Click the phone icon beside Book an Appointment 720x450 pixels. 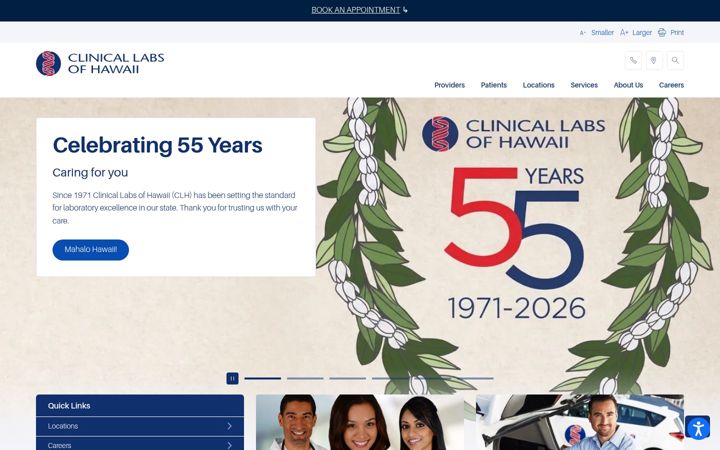(x=405, y=10)
